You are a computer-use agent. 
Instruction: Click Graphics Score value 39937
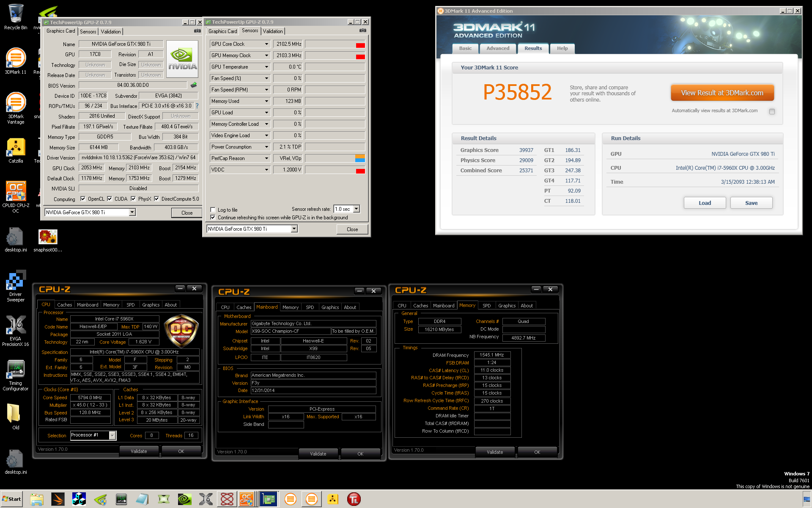point(526,150)
